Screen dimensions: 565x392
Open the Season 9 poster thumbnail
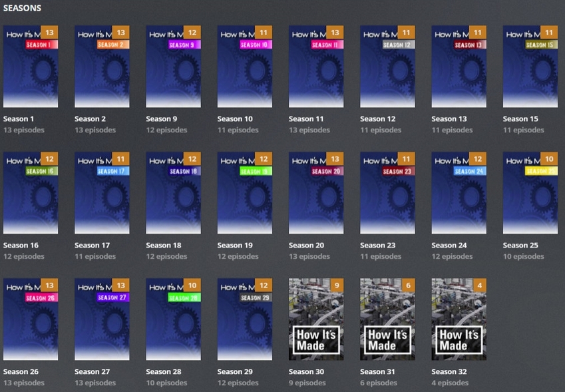coord(173,67)
